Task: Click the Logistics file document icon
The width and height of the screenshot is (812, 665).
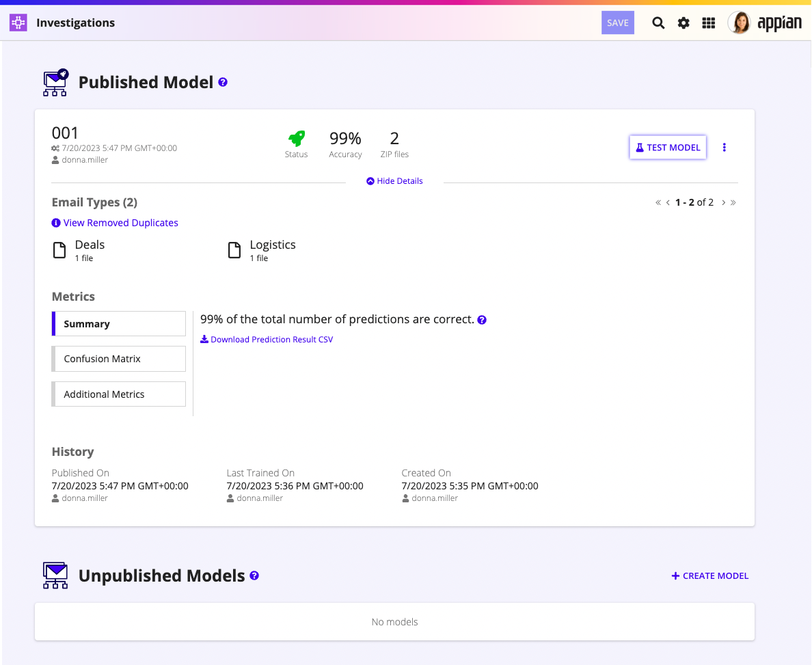Action: tap(234, 250)
